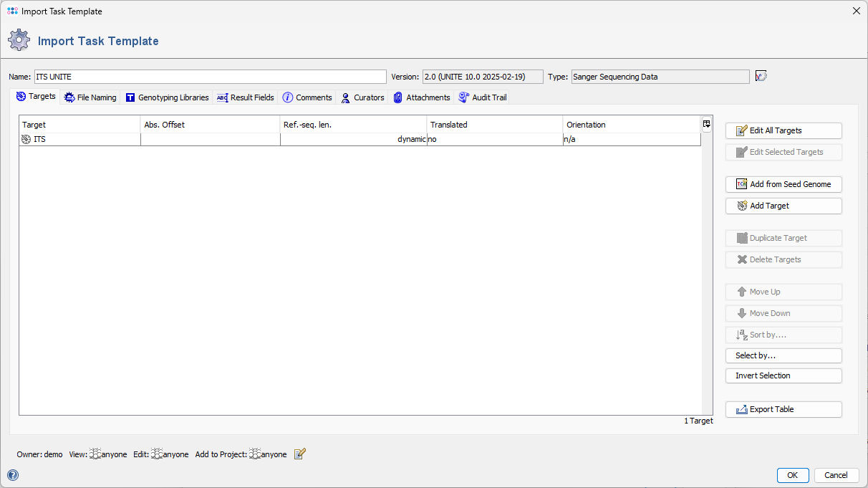Click the target icon beside the ITS row
This screenshot has height=488, width=868.
pos(24,139)
